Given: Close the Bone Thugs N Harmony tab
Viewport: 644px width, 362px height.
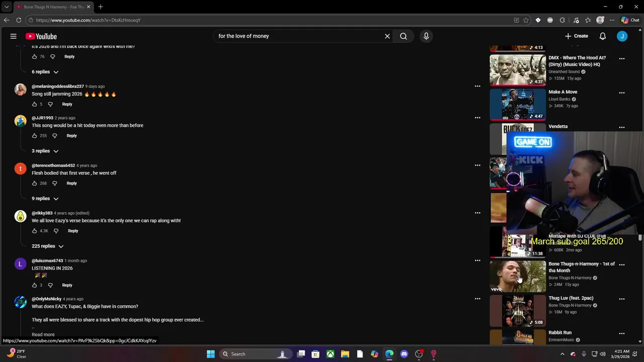Looking at the screenshot, I should click(x=89, y=7).
